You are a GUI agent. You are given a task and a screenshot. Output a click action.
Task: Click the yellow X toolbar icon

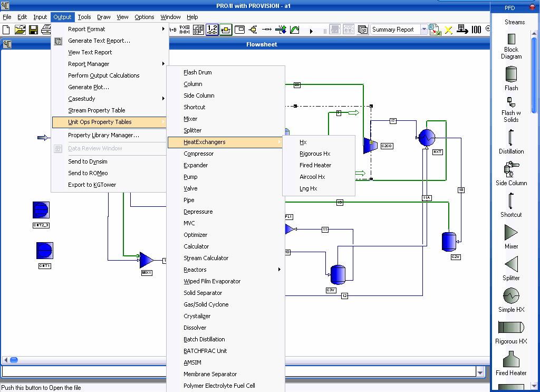pos(448,30)
